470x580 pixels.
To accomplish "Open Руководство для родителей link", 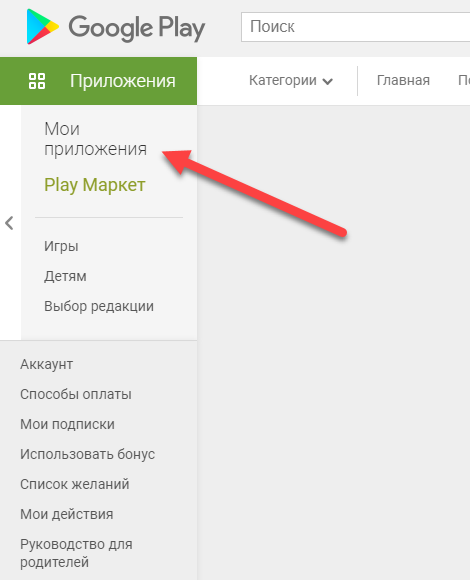I will (76, 553).
